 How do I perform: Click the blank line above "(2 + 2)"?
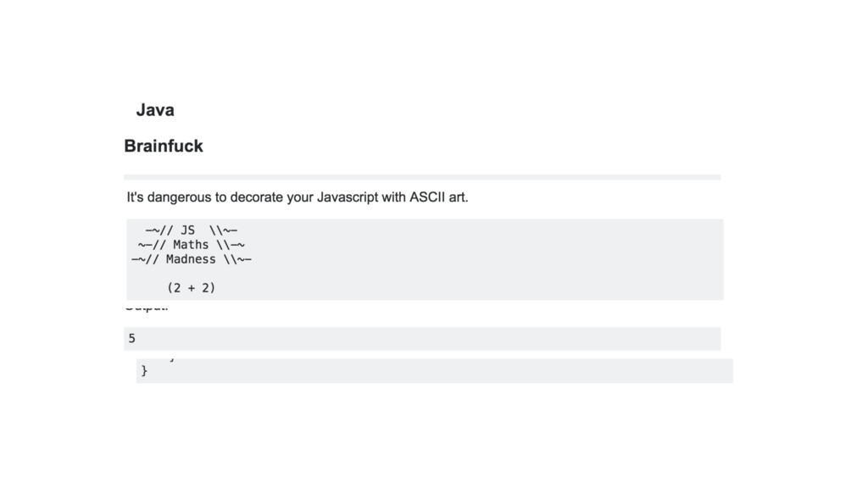pyautogui.click(x=254, y=274)
